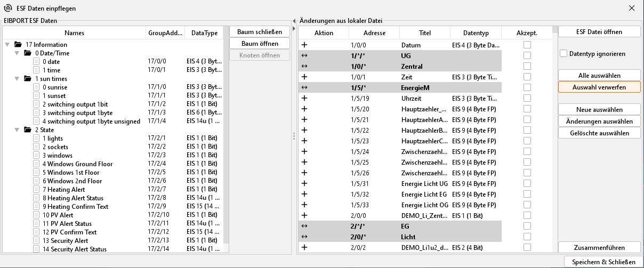Click the folder icon of 17 Information
The height and width of the screenshot is (268, 644).
tap(18, 45)
